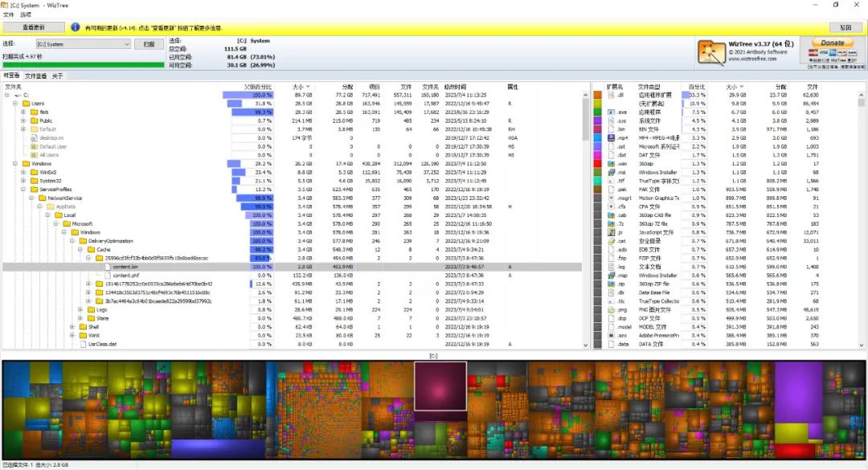Viewport: 868px width, 470px height.
Task: Click the .msp extension icon
Action: coord(611,275)
